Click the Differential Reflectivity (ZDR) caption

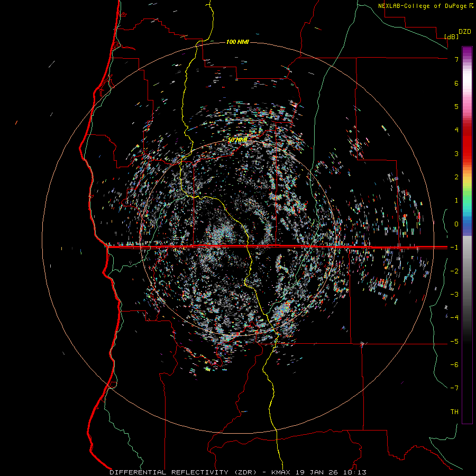(x=183, y=472)
